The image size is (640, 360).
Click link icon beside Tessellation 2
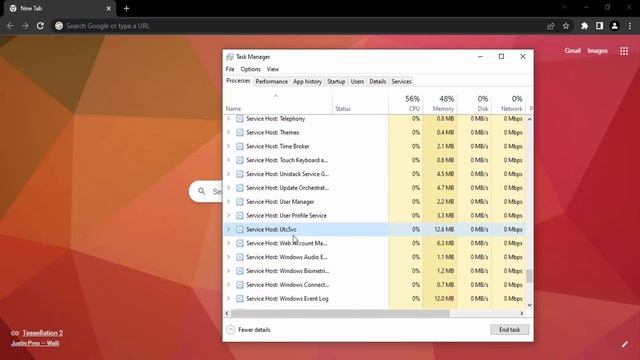pos(15,333)
